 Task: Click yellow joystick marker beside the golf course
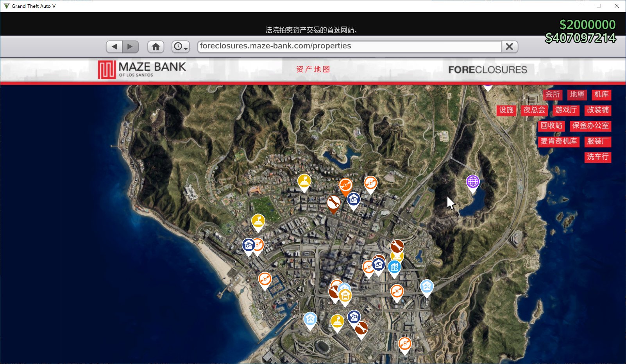[258, 221]
